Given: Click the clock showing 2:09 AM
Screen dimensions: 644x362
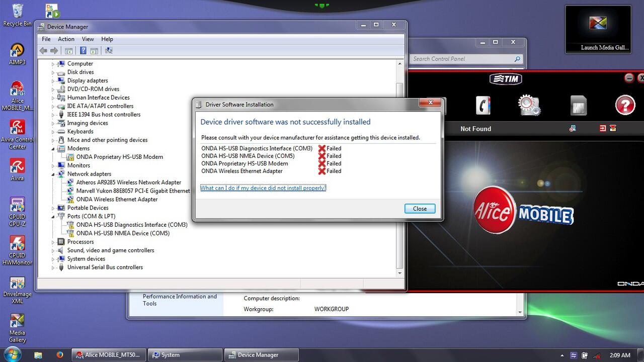Looking at the screenshot, I should (x=620, y=355).
